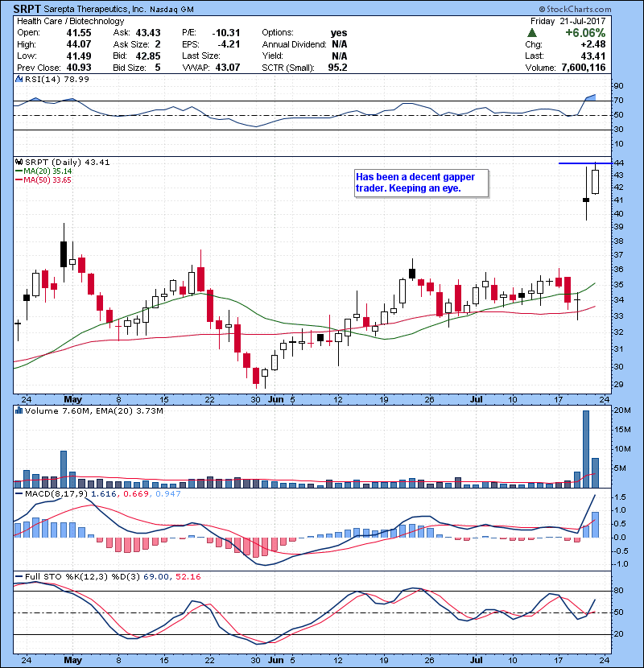644x668 pixels.
Task: Click the RSI(14) 78.99 panel label
Action: point(57,79)
